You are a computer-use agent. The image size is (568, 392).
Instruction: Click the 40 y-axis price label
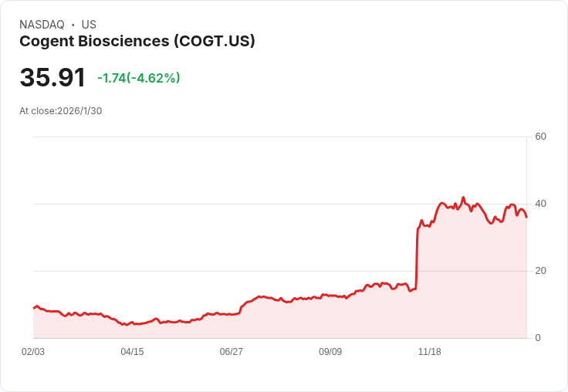pyautogui.click(x=541, y=204)
